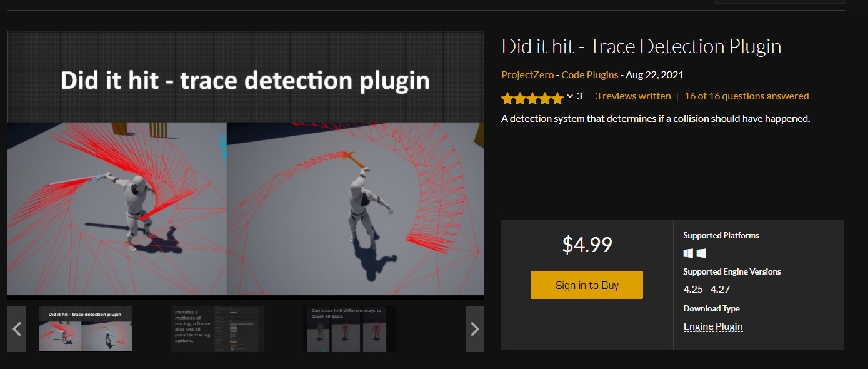Open the Code Plugins category link

coord(590,75)
